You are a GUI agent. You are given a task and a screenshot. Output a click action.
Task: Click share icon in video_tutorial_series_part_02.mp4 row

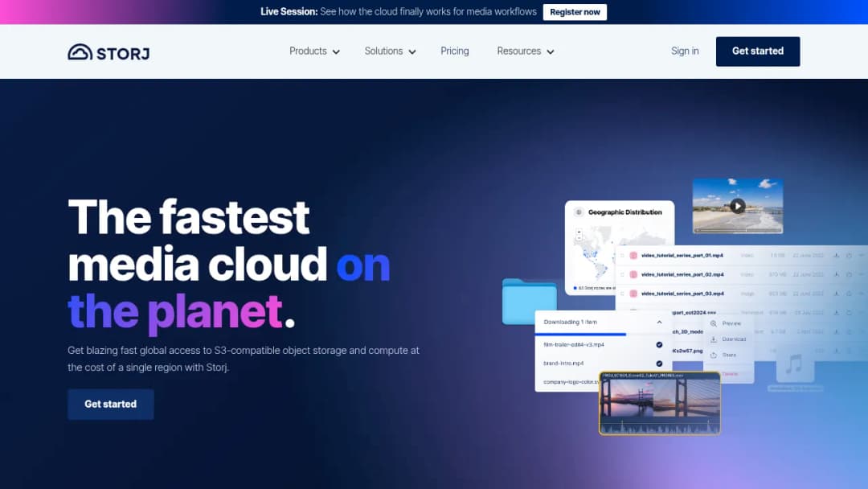849,275
